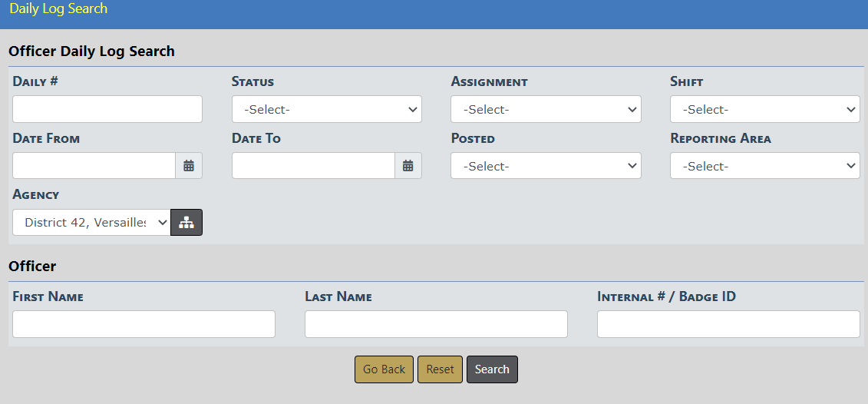
Task: Expand the Reporting Area dropdown
Action: point(764,166)
